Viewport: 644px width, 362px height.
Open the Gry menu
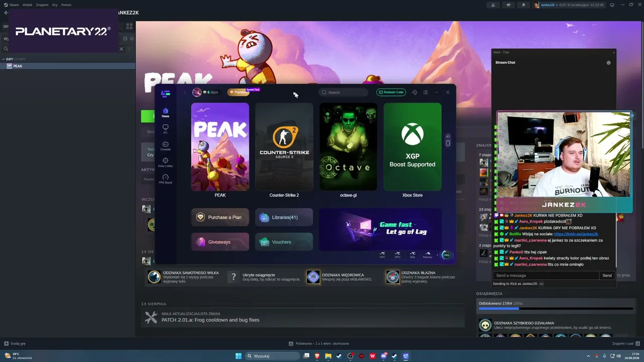pos(55,5)
